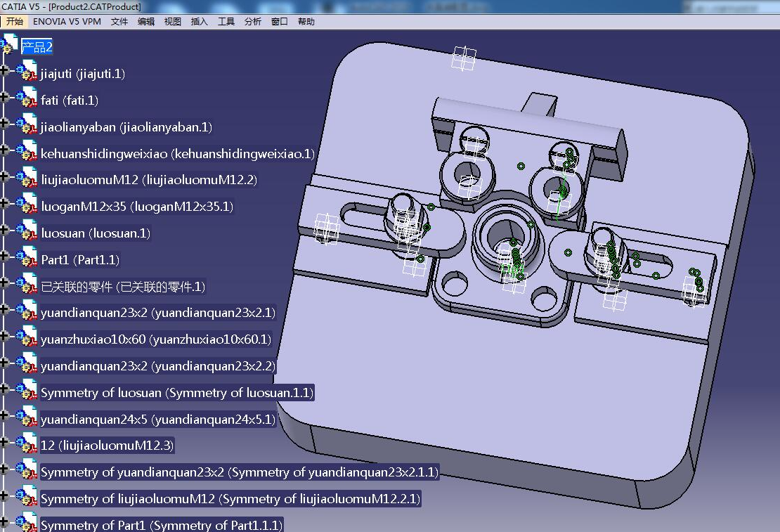The height and width of the screenshot is (532, 780).
Task: Click the Symmetry of yuandianquan23x2 part icon
Action: click(27, 469)
